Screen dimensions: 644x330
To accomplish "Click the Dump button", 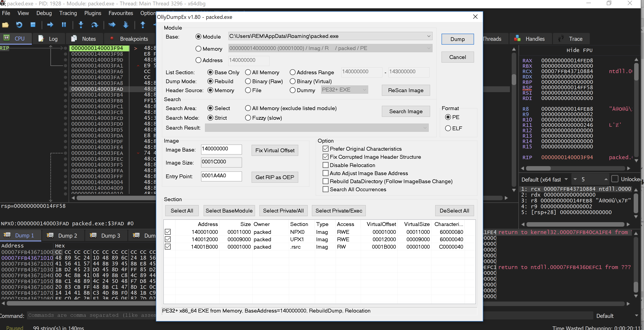I will click(457, 39).
